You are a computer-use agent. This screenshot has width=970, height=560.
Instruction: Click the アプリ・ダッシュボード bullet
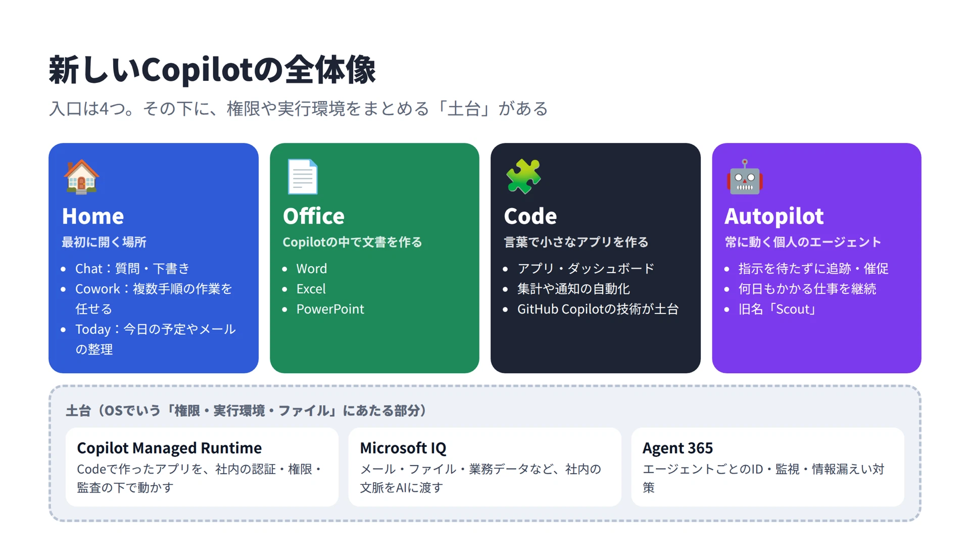(x=586, y=269)
